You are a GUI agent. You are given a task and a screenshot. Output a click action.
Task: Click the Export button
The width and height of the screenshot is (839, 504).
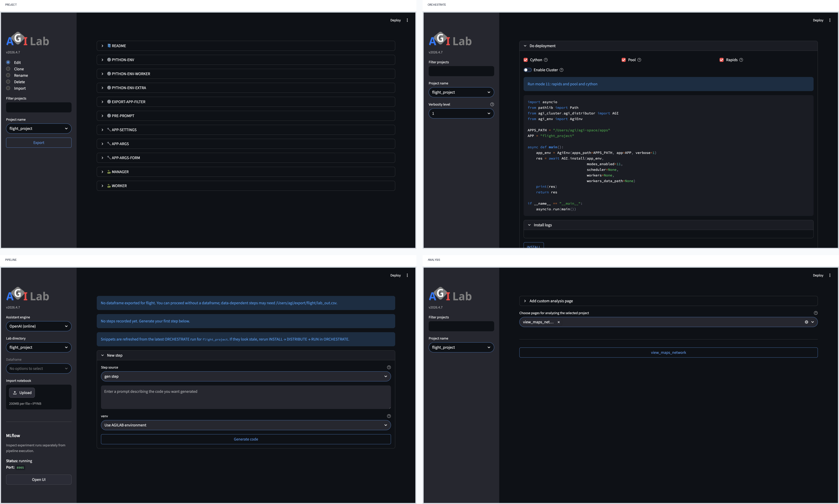click(38, 142)
